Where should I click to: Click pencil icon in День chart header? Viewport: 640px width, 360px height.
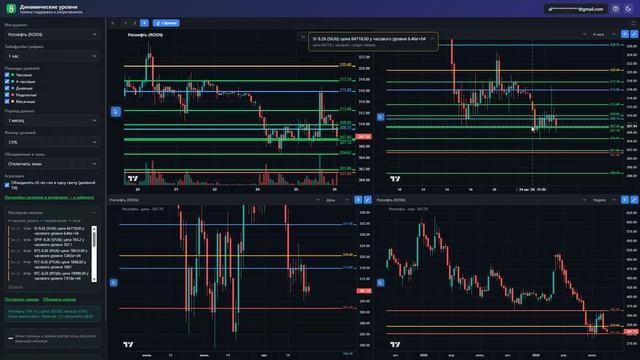367,200
